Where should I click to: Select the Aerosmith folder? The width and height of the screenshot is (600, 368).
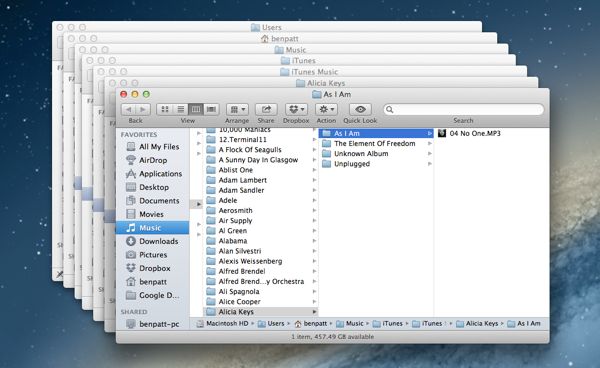tap(260, 210)
